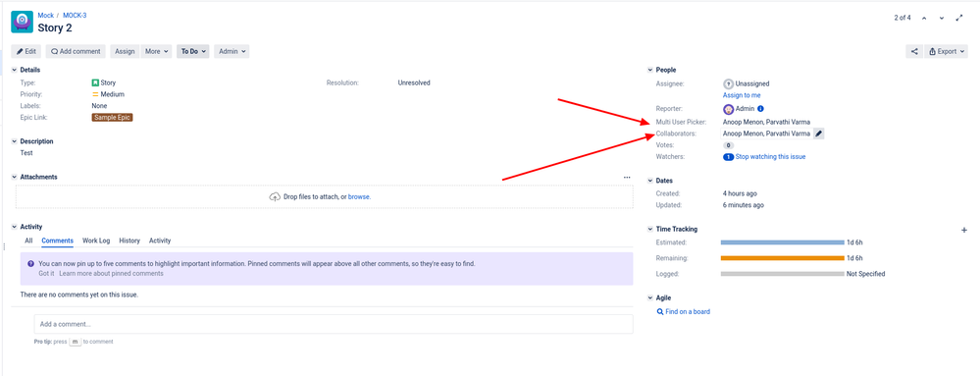Open the To Do status dropdown
Screen dimensions: 980x376
pyautogui.click(x=193, y=51)
